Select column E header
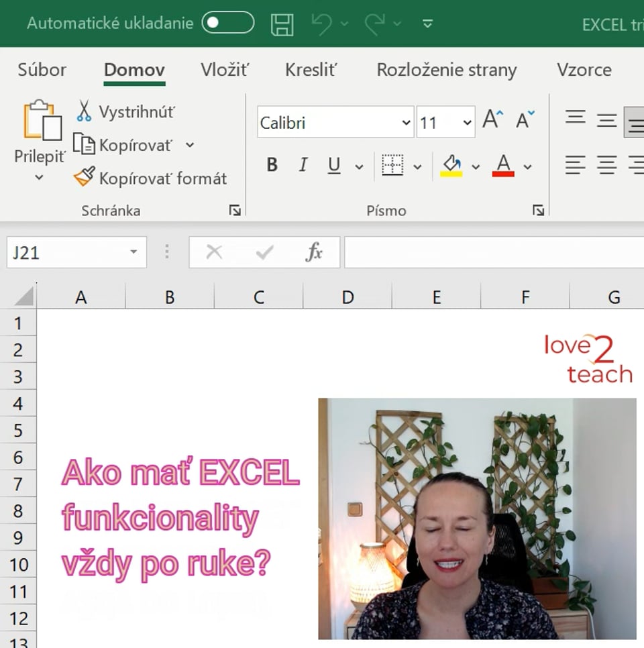 437,296
